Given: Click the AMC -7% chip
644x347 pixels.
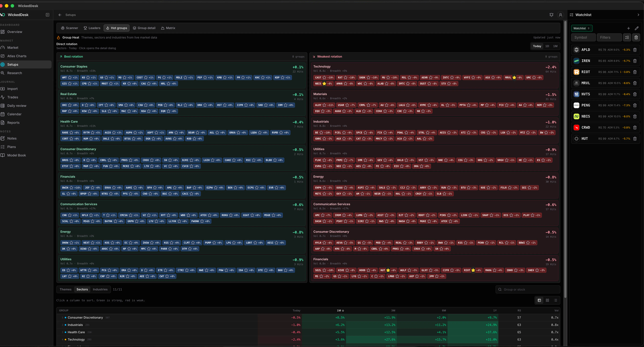Looking at the screenshot, I should coord(323,215).
